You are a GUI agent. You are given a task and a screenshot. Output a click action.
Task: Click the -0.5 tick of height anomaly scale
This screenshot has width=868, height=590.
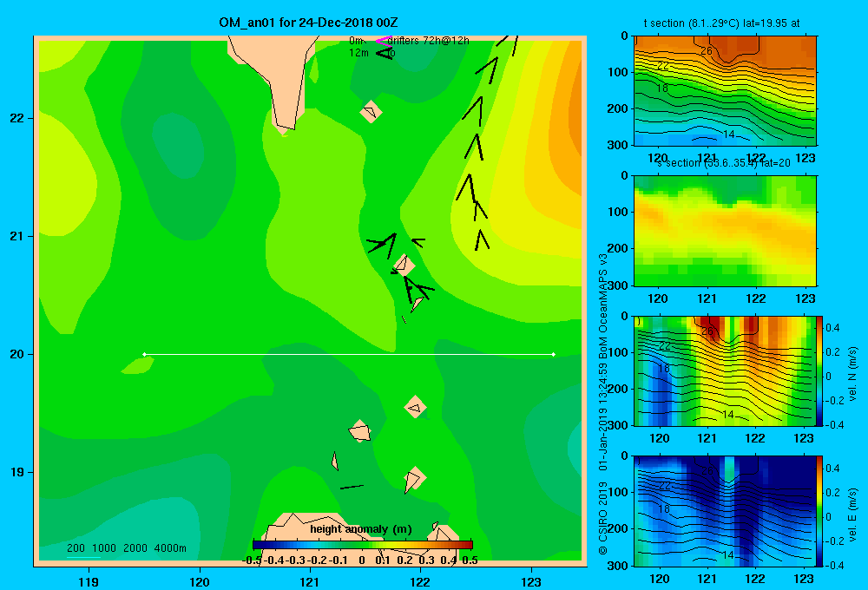(x=252, y=560)
